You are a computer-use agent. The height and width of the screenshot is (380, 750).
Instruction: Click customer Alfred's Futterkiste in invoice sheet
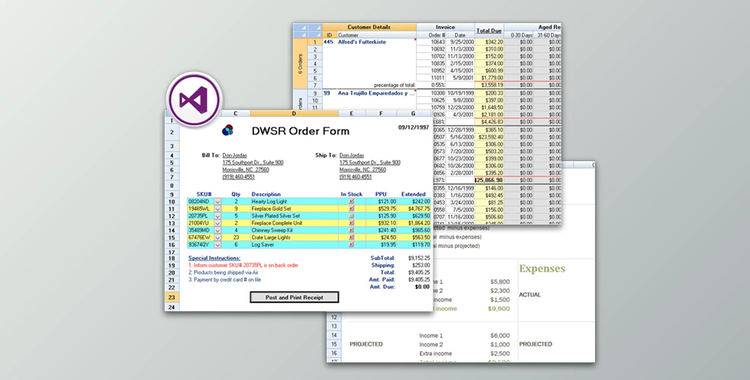362,42
